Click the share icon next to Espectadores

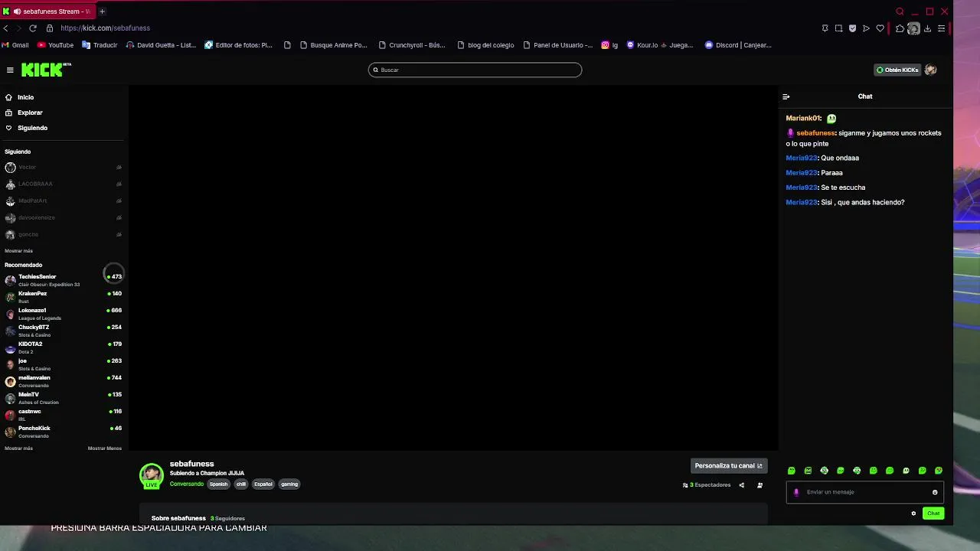click(741, 485)
